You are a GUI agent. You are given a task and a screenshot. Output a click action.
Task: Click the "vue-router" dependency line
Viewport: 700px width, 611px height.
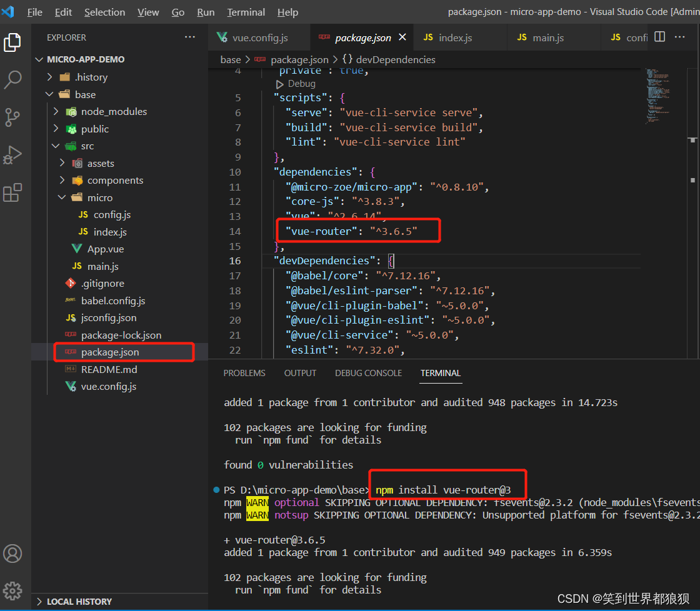tap(351, 231)
